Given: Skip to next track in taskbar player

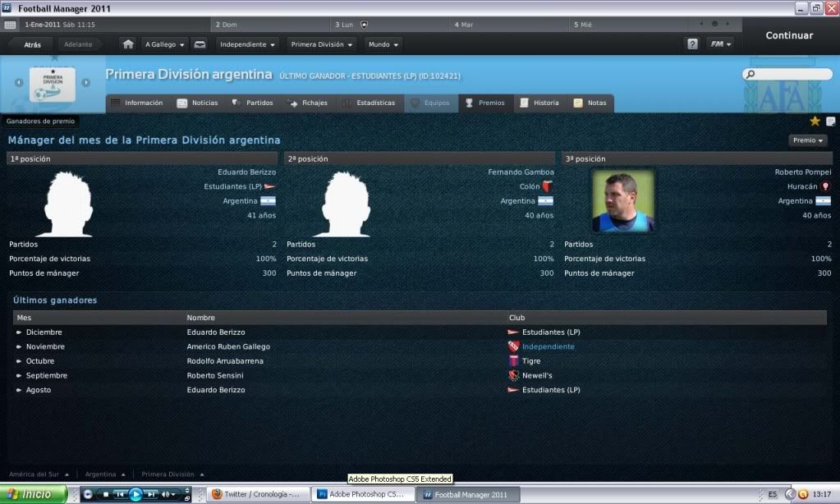Looking at the screenshot, I should pyautogui.click(x=152, y=494).
